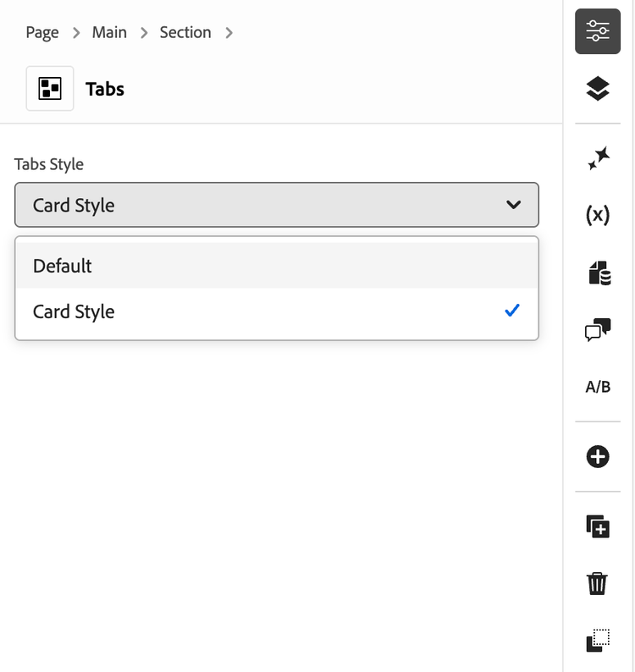
Task: Navigate to Main breadcrumb link
Action: 109,33
